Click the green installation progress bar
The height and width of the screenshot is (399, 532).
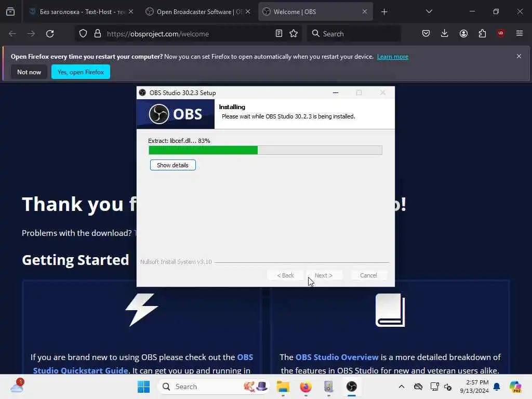coord(265,150)
